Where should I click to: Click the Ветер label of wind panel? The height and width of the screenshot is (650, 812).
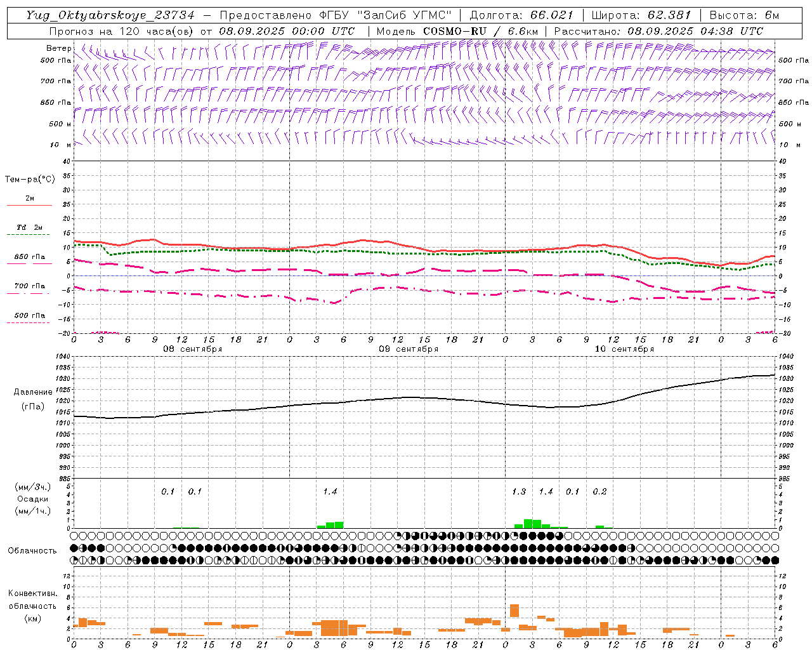(x=58, y=48)
